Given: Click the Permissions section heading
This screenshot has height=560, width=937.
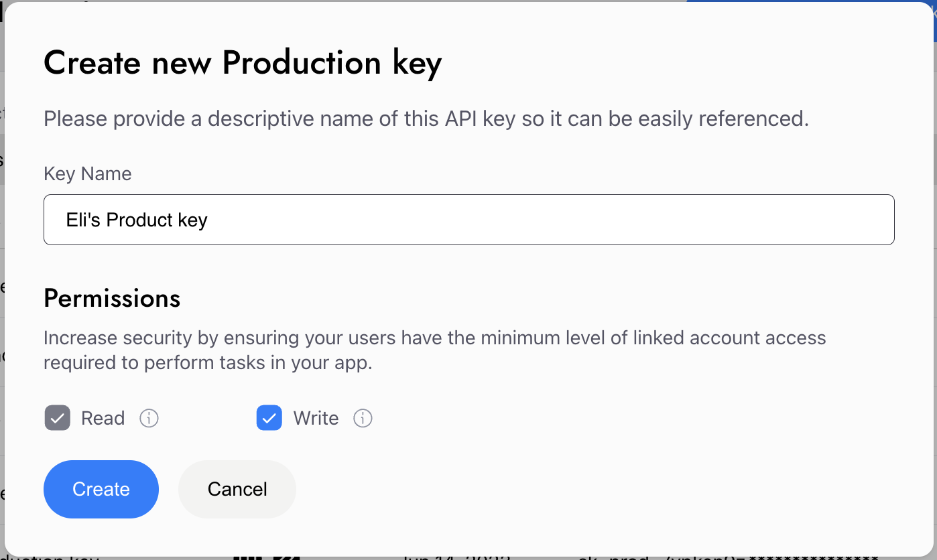Looking at the screenshot, I should (x=112, y=298).
